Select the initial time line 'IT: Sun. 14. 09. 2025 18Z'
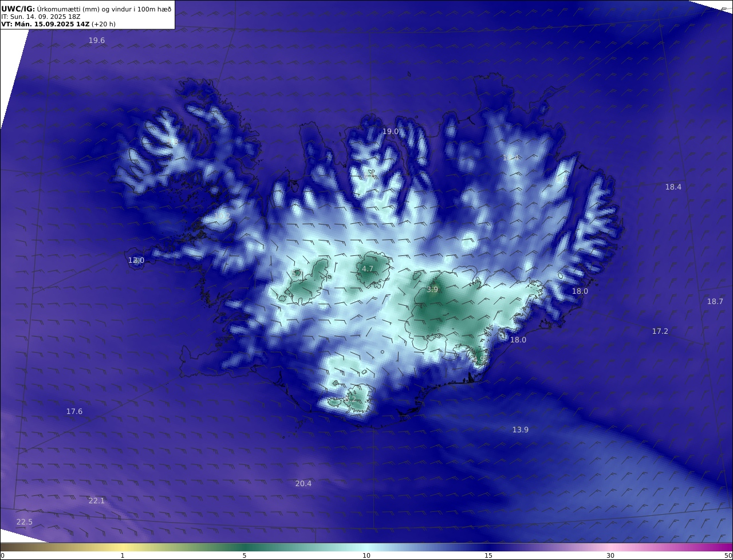The height and width of the screenshot is (560, 733). (x=41, y=17)
